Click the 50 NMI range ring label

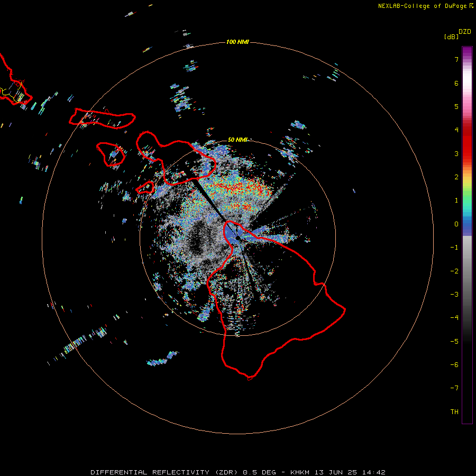click(x=237, y=140)
